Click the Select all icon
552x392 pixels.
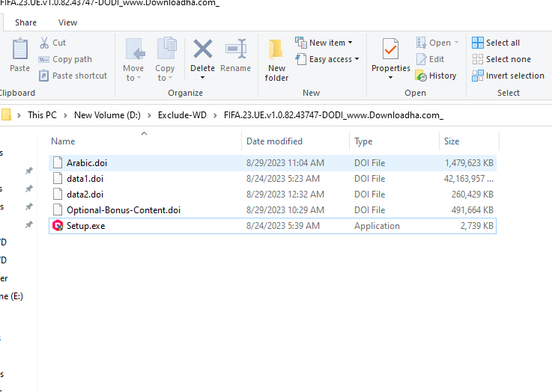(x=478, y=43)
